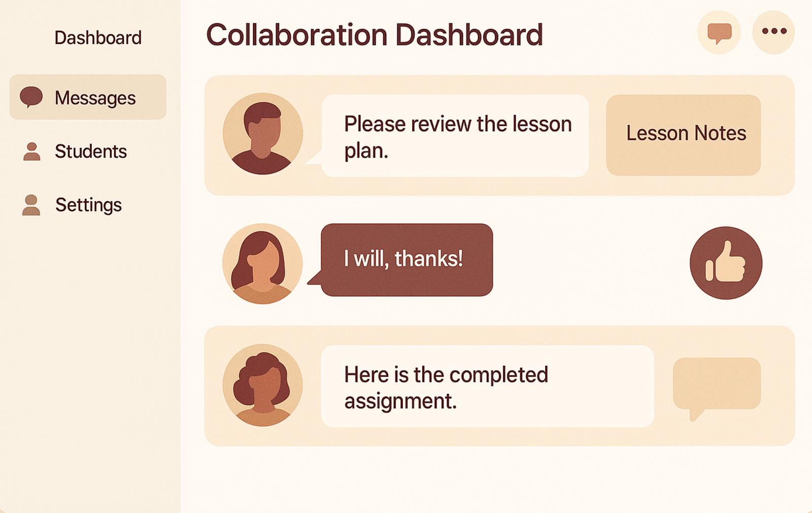Click the long-haired woman's avatar
The width and height of the screenshot is (812, 513).
pyautogui.click(x=262, y=264)
